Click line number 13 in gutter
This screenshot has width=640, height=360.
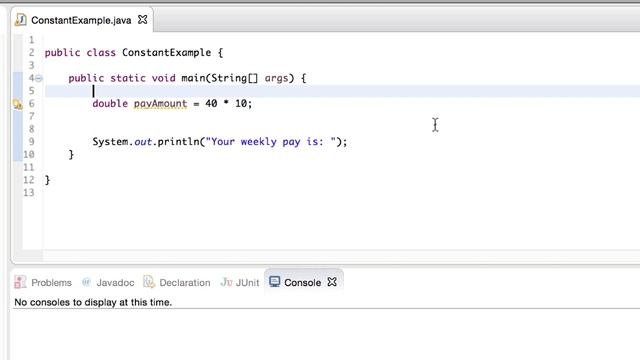(x=29, y=193)
